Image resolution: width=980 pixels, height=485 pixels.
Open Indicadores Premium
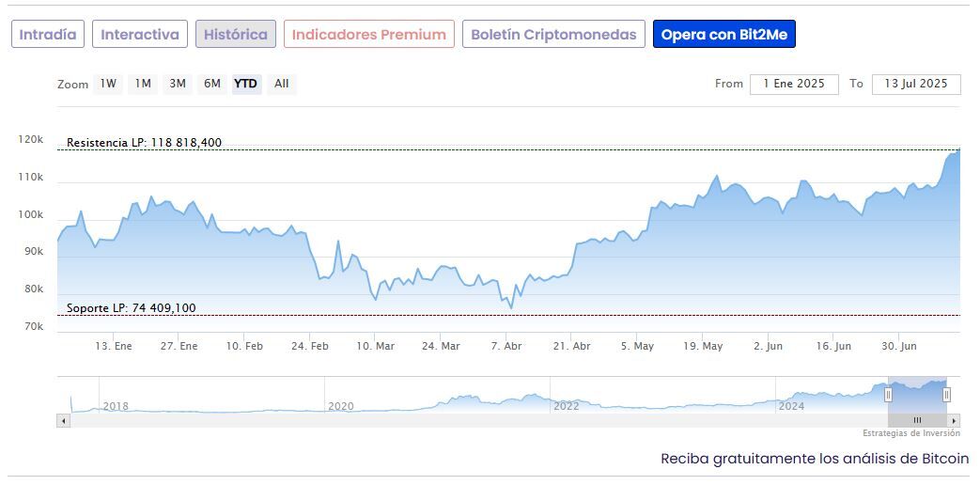pyautogui.click(x=369, y=35)
